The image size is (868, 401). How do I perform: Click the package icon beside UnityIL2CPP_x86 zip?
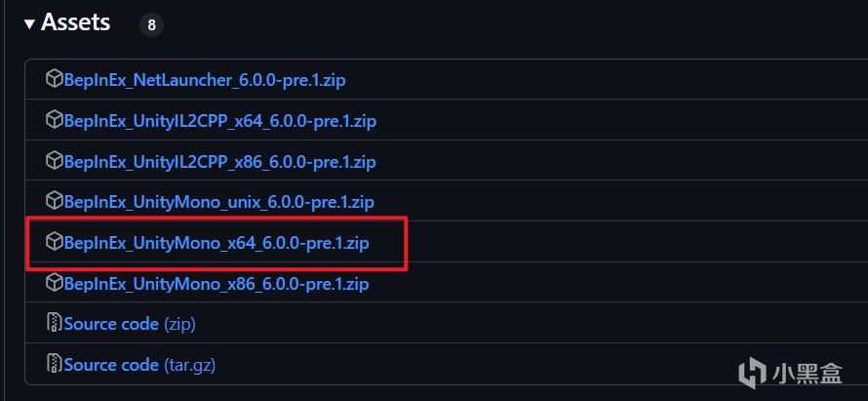pos(54,161)
